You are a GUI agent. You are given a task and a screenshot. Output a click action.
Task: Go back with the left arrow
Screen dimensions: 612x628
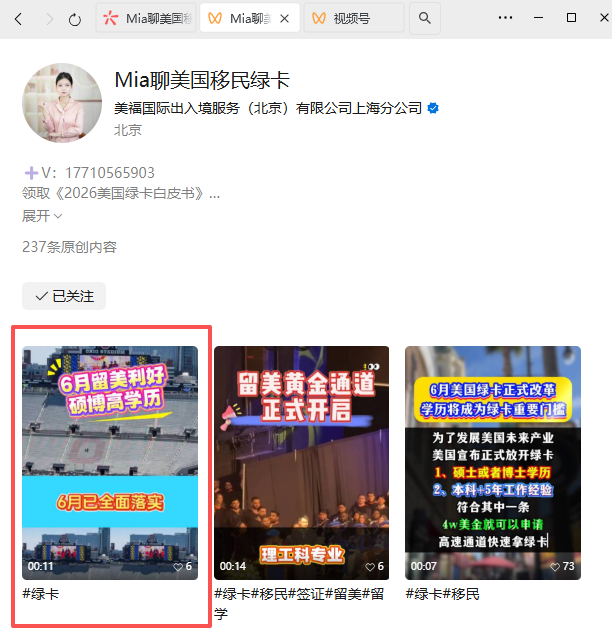18,19
